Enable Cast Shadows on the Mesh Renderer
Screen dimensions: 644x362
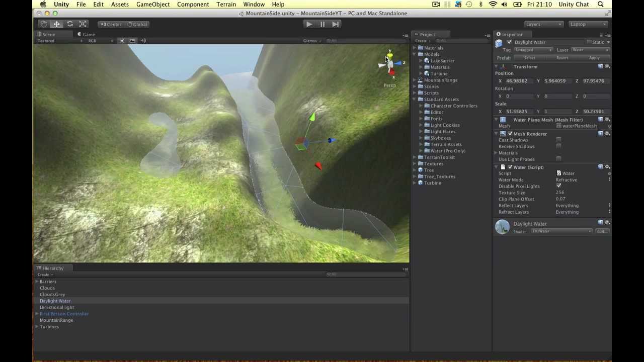click(x=558, y=140)
